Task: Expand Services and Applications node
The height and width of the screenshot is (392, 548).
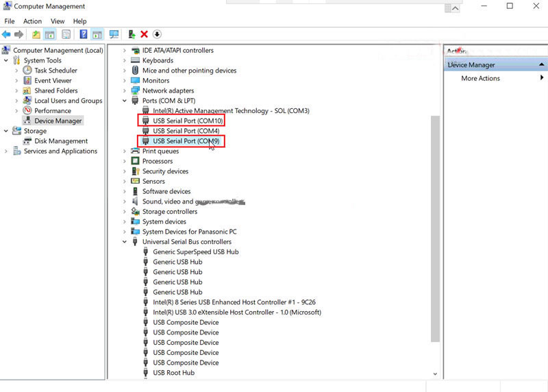Action: (x=6, y=151)
